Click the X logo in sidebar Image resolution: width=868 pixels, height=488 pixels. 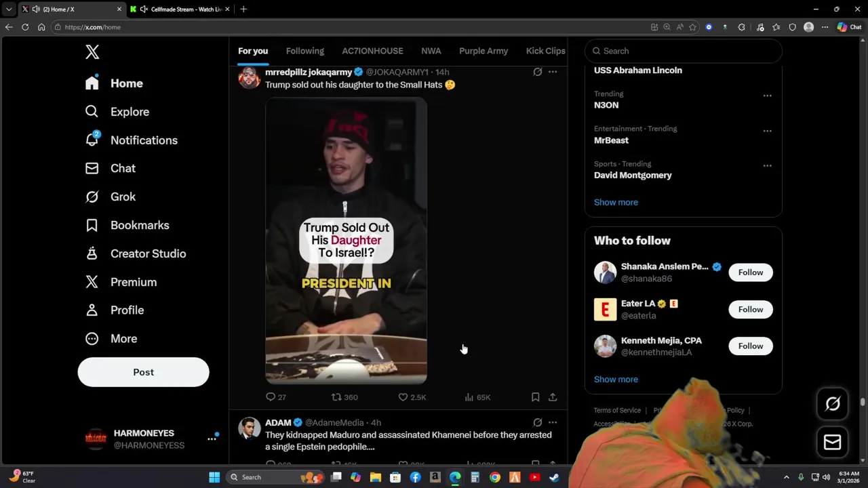pyautogui.click(x=92, y=52)
